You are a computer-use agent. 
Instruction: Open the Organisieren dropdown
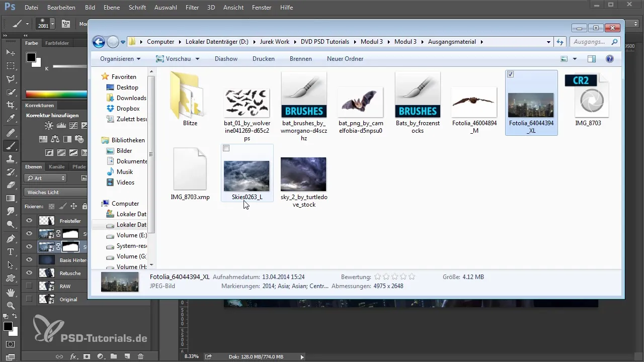pos(120,59)
